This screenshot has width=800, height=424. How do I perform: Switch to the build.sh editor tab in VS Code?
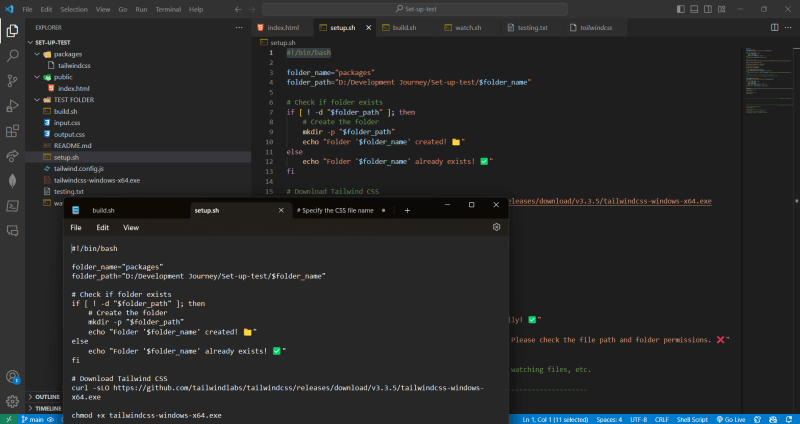click(407, 28)
